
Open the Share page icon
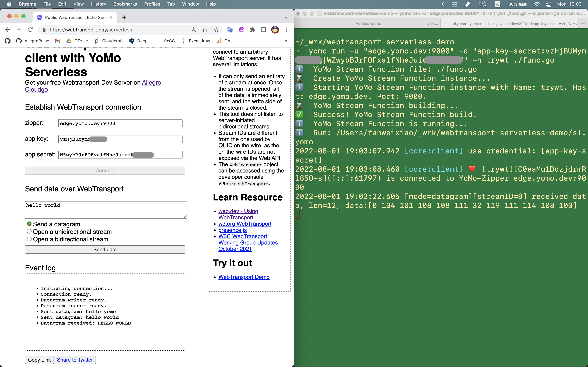205,30
